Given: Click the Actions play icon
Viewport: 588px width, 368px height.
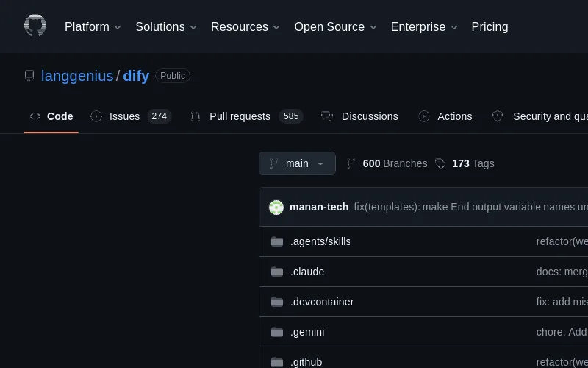Looking at the screenshot, I should (x=424, y=116).
